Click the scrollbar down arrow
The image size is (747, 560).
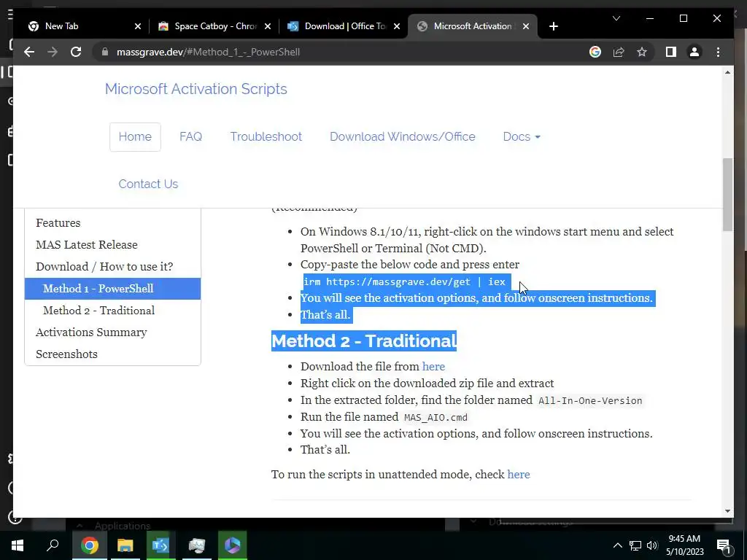[727, 511]
